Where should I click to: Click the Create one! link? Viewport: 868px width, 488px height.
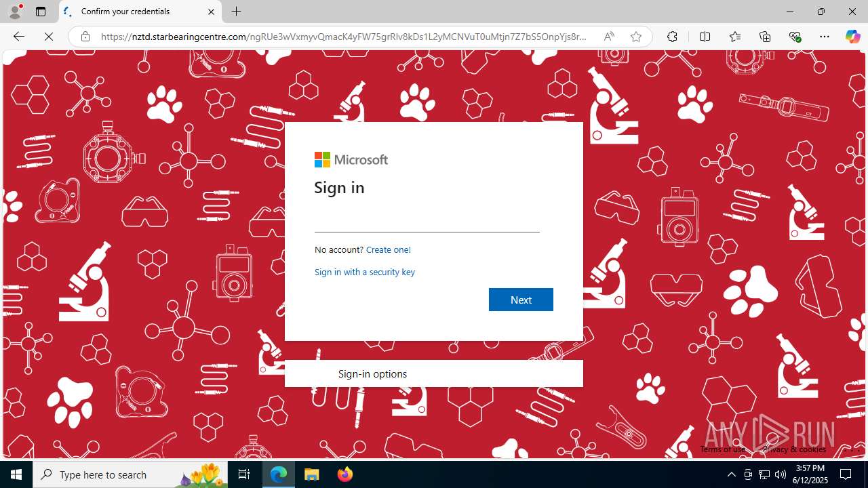click(x=389, y=249)
